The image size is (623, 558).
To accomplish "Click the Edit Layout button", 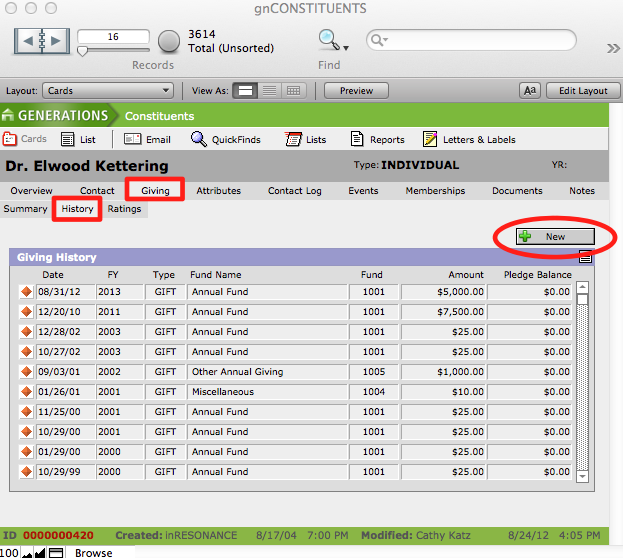I will pyautogui.click(x=582, y=90).
